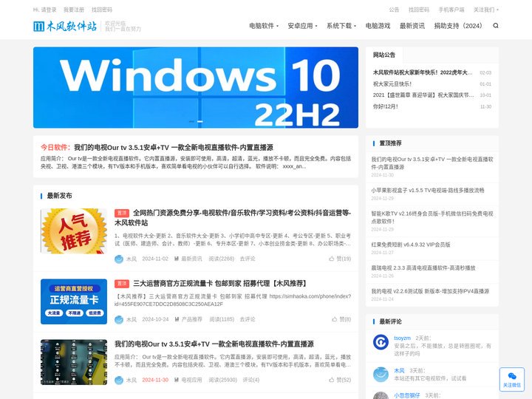Expand the 关注我们 top-bar dropdown
Image resolution: width=532 pixels, height=399 pixels.
click(486, 10)
